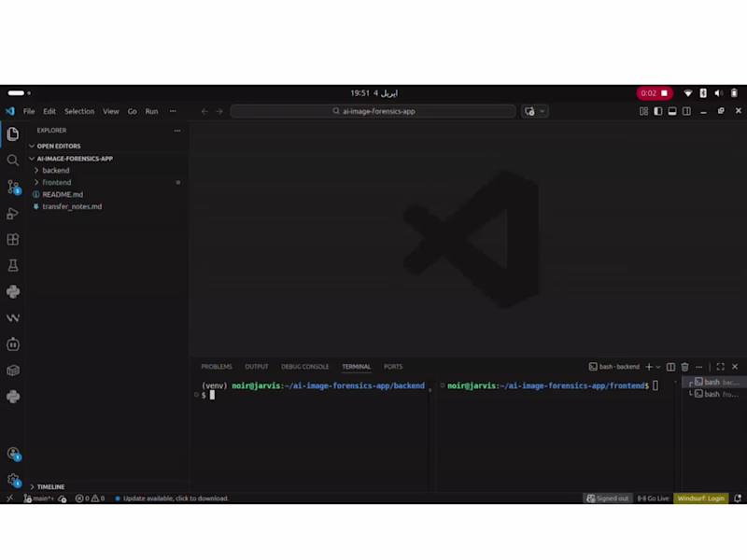Toggle the bottom panel visibility
Viewport: 747px width, 560px height.
[672, 111]
